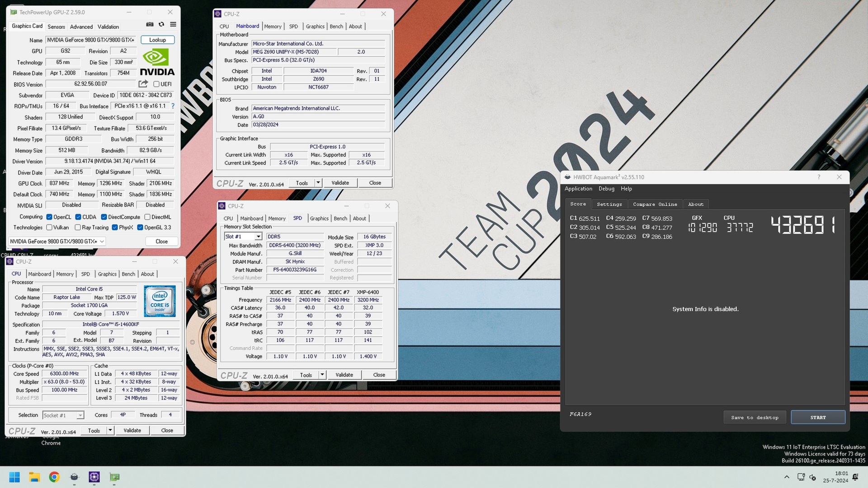Image resolution: width=868 pixels, height=488 pixels.
Task: Toggle the DirectML checkbox
Action: pos(147,217)
